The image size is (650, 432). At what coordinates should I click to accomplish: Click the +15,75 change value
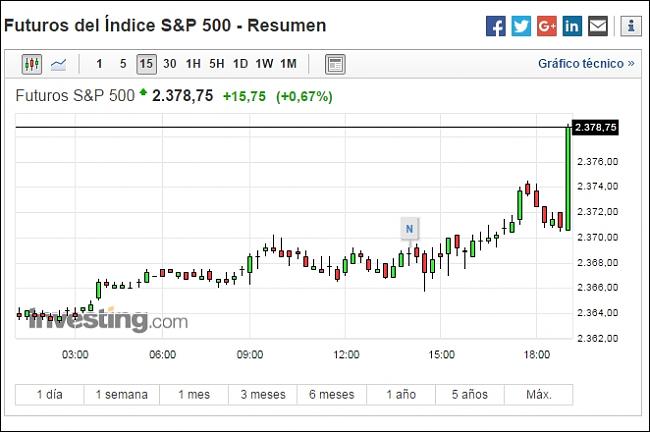(244, 97)
